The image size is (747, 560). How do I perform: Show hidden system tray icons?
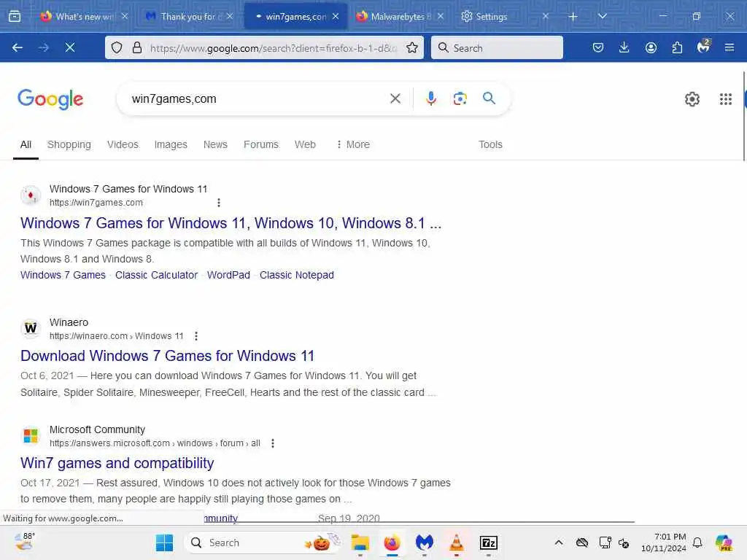point(558,542)
